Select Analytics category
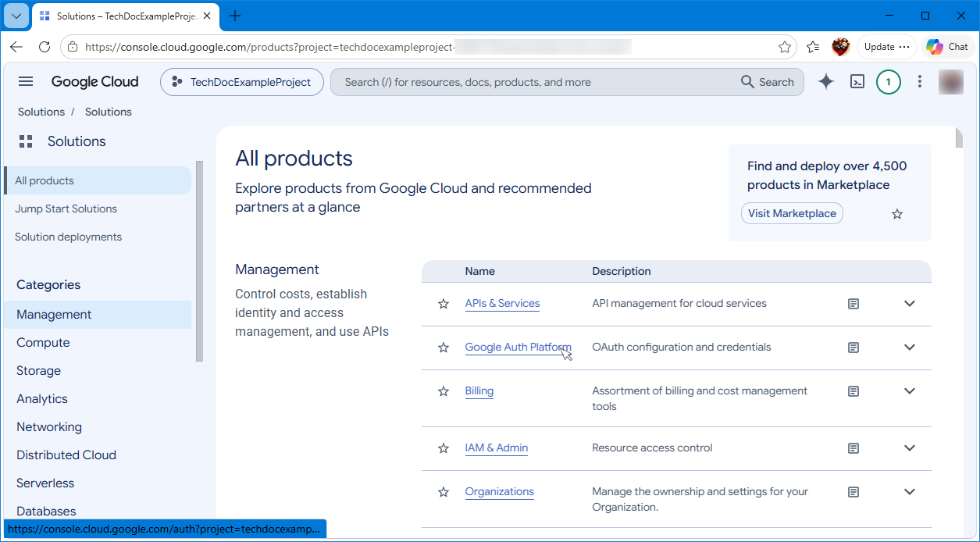Screen dimensions: 980x542 click(41, 399)
